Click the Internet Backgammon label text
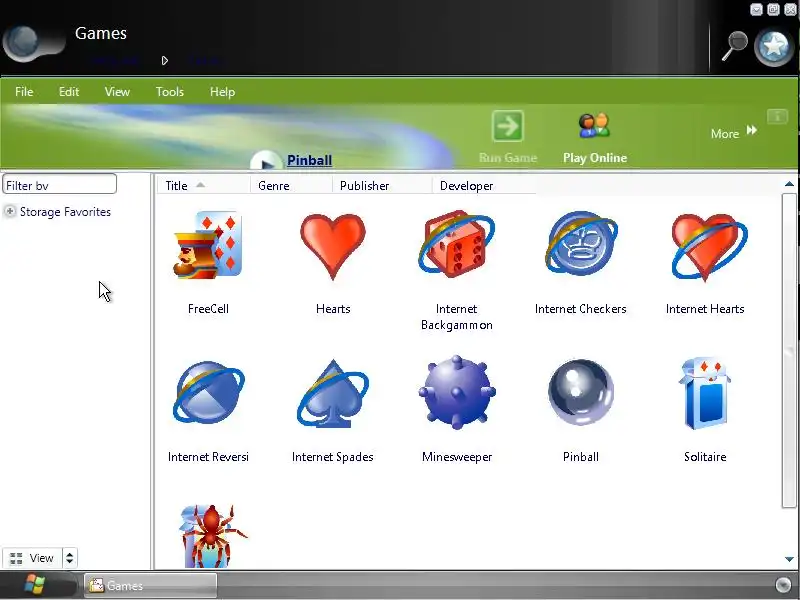Image resolution: width=800 pixels, height=600 pixels. point(457,317)
